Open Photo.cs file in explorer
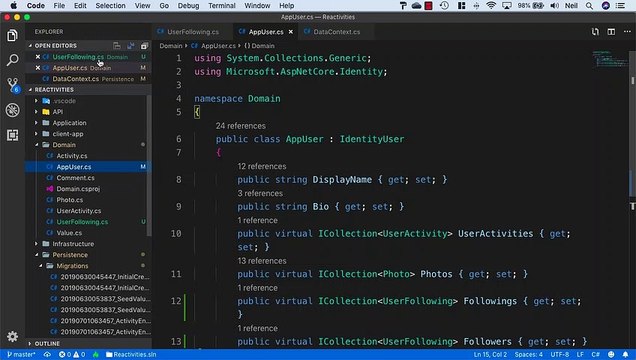This screenshot has width=636, height=360. (x=69, y=199)
